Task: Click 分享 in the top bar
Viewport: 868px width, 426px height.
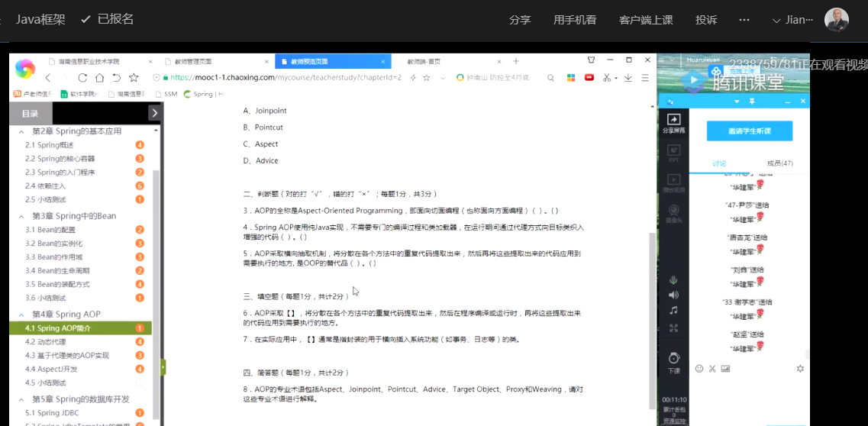Action: (x=520, y=20)
